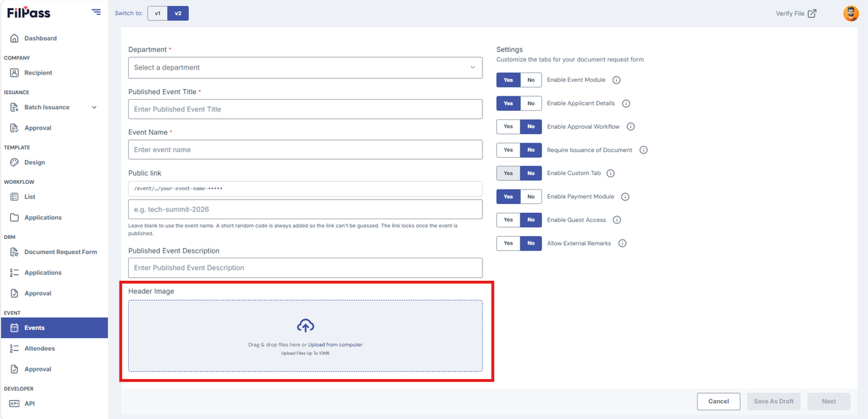Show info for Enable Approval Workflow

[631, 127]
